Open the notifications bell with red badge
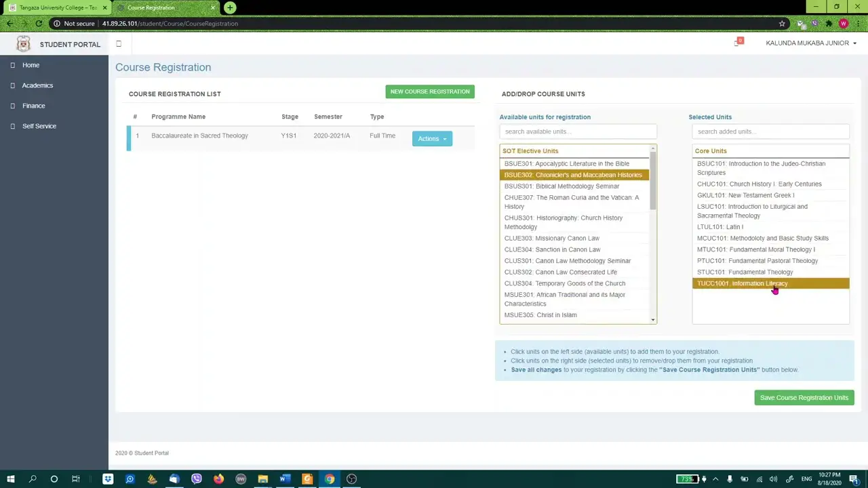Viewport: 868px width, 488px height. pos(738,43)
